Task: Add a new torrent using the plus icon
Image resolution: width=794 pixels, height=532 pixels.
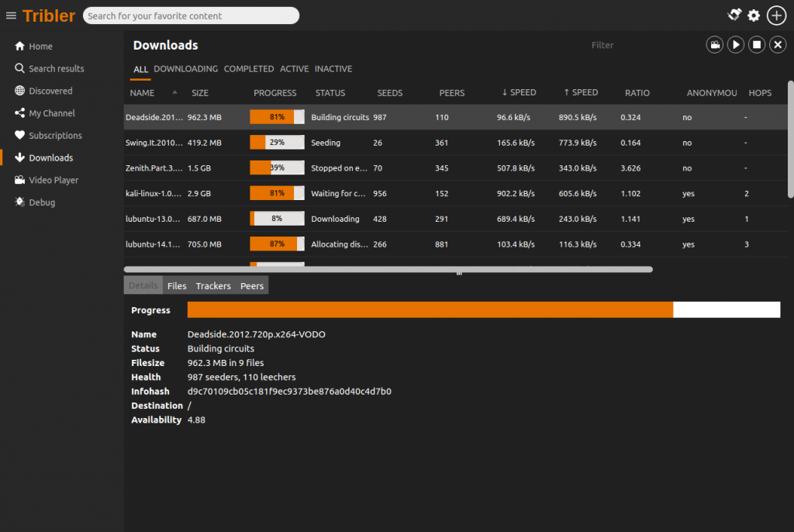Action: (x=776, y=16)
